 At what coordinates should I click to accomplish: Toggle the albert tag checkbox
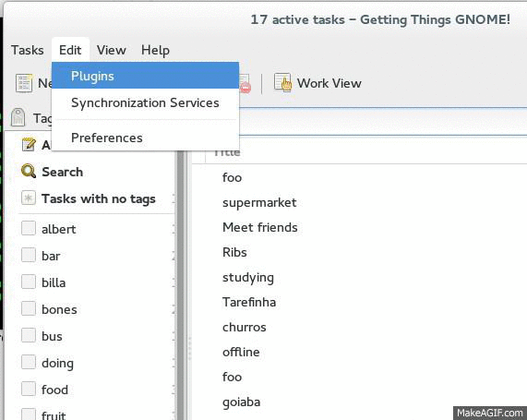point(29,228)
